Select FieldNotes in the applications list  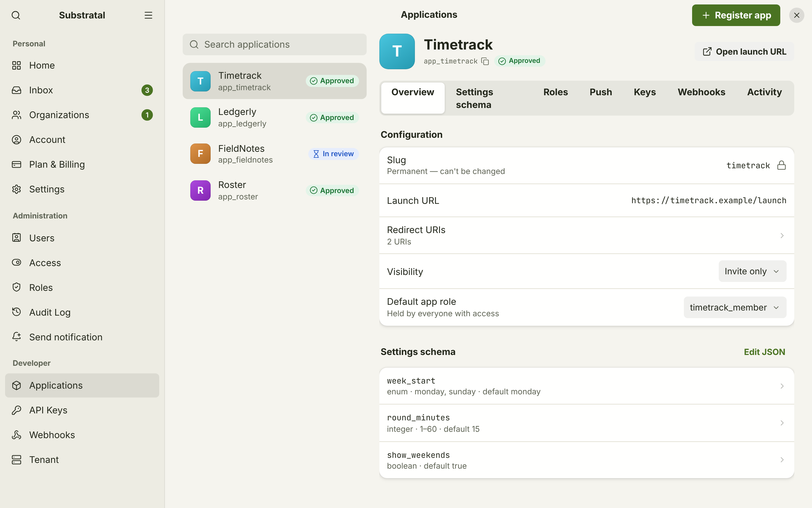(274, 154)
